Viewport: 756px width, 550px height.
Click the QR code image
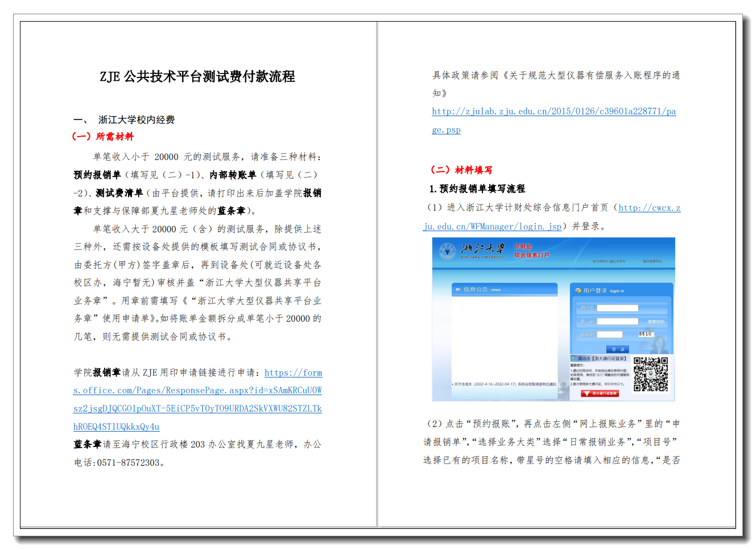[651, 374]
